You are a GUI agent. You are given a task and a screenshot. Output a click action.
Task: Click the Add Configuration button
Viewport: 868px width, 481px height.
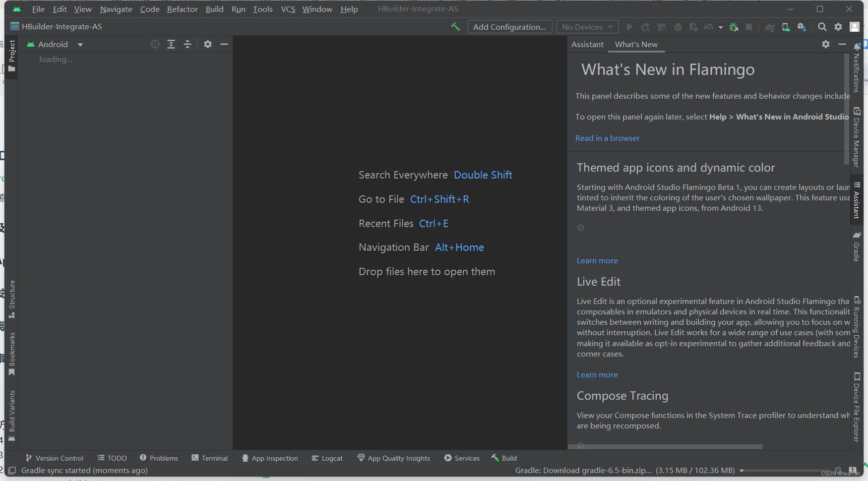pos(509,27)
